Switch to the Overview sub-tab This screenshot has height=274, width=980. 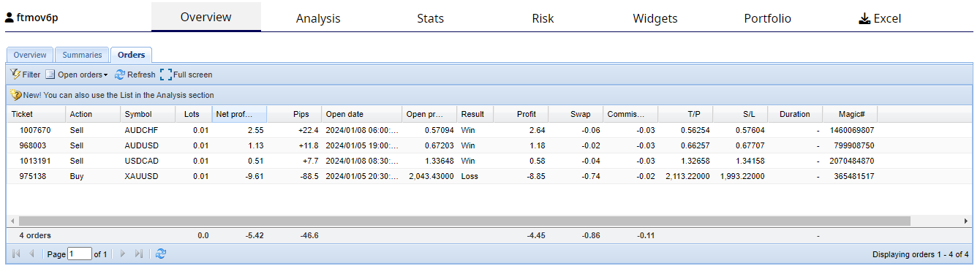[30, 55]
